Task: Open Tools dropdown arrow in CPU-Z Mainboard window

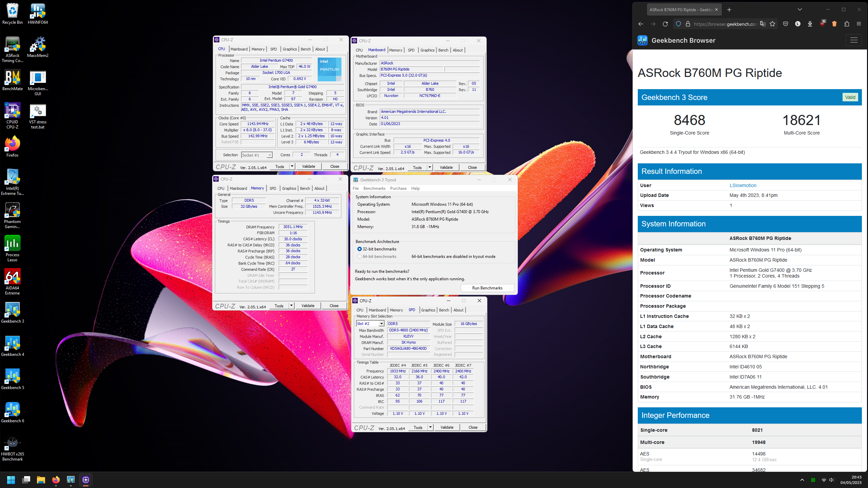Action: pos(430,167)
